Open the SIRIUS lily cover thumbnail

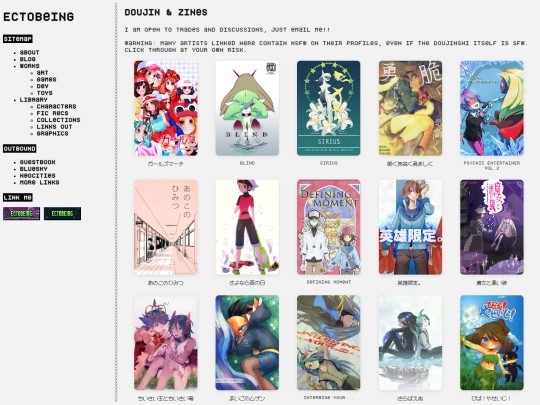coord(329,108)
